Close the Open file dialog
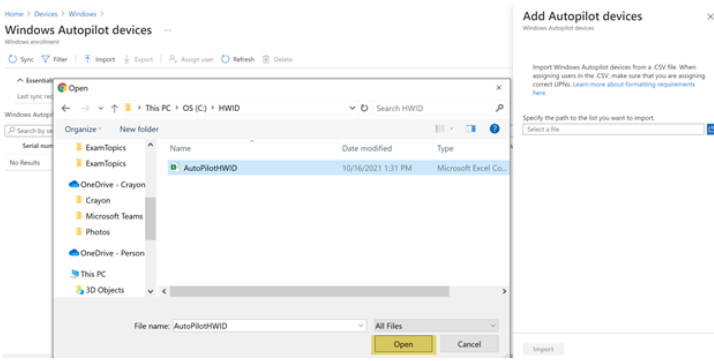The width and height of the screenshot is (714, 361). pyautogui.click(x=499, y=88)
